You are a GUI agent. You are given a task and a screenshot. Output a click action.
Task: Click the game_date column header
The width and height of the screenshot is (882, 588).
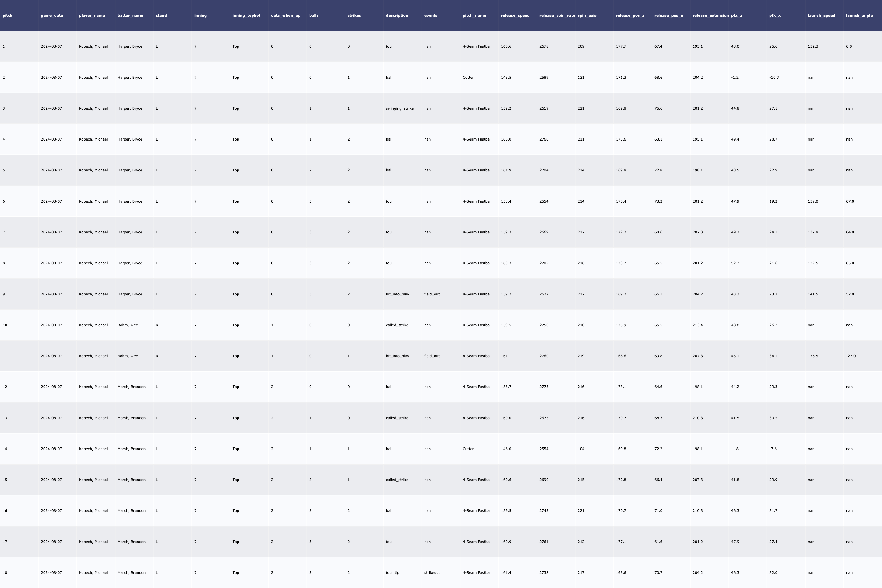coord(52,15)
